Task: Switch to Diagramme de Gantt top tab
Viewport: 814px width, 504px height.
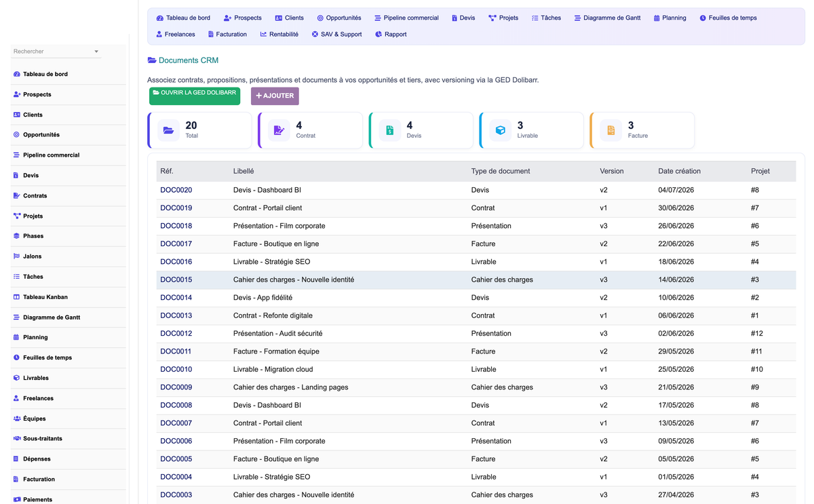Action: point(607,18)
